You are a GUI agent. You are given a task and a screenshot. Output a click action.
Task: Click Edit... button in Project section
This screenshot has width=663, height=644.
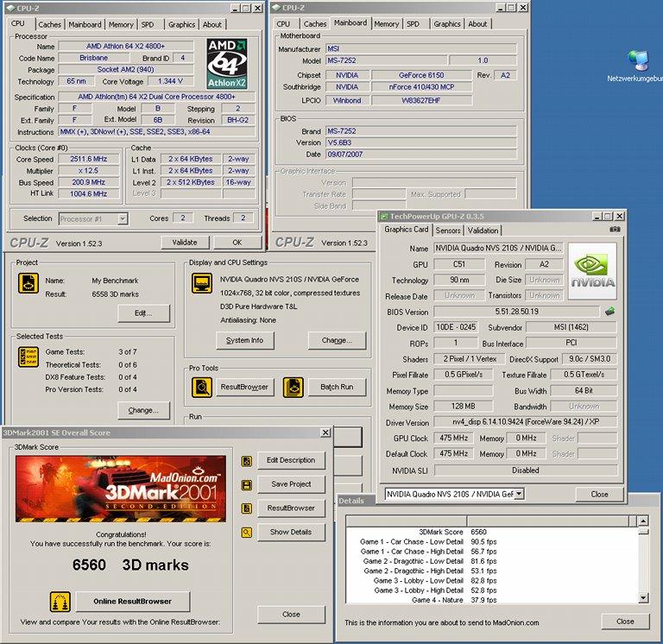[143, 313]
